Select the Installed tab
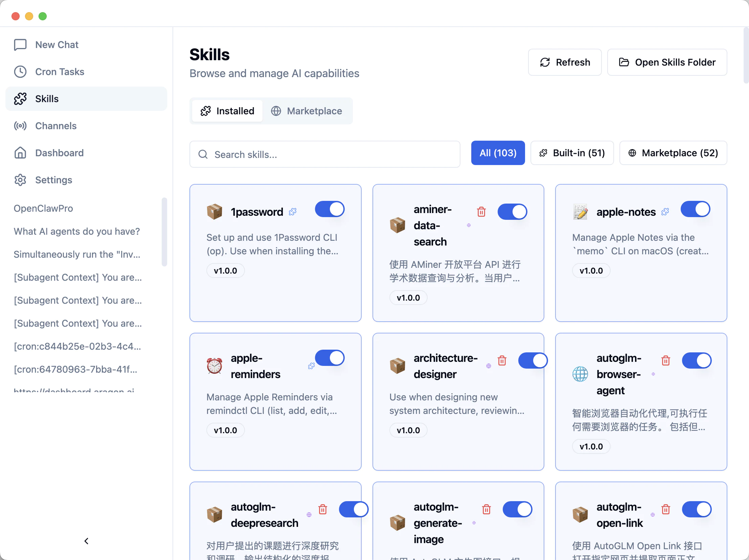The height and width of the screenshot is (560, 749). [x=227, y=111]
